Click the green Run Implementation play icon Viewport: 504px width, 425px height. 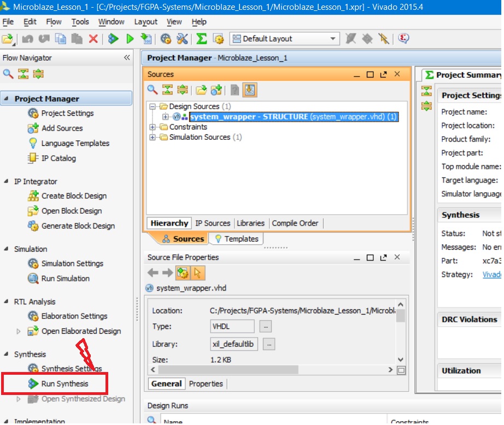(130, 39)
